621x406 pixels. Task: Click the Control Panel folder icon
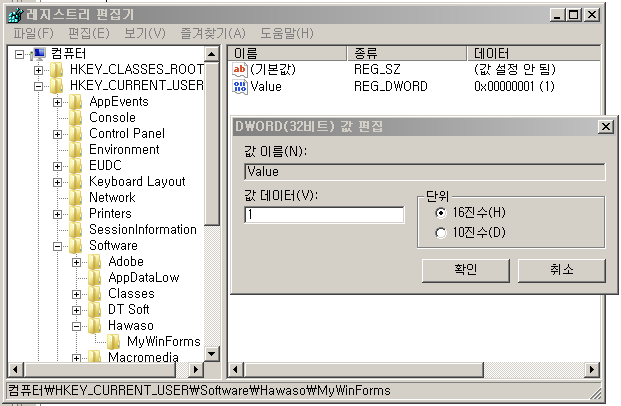click(76, 134)
